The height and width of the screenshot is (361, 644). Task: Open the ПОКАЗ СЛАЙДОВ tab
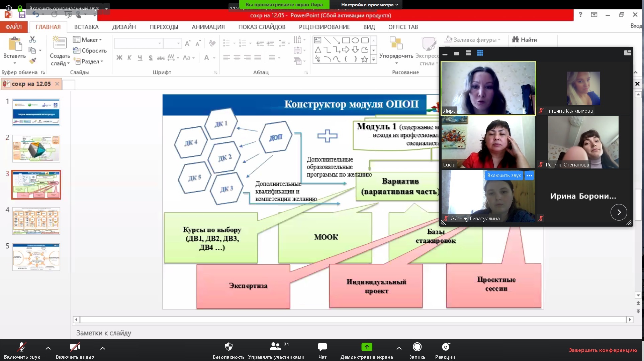[262, 27]
